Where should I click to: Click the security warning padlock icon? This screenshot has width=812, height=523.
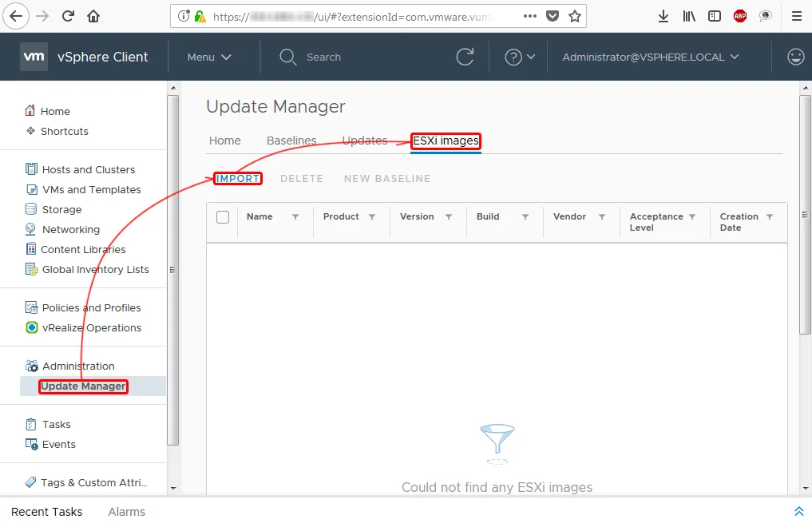tap(200, 16)
